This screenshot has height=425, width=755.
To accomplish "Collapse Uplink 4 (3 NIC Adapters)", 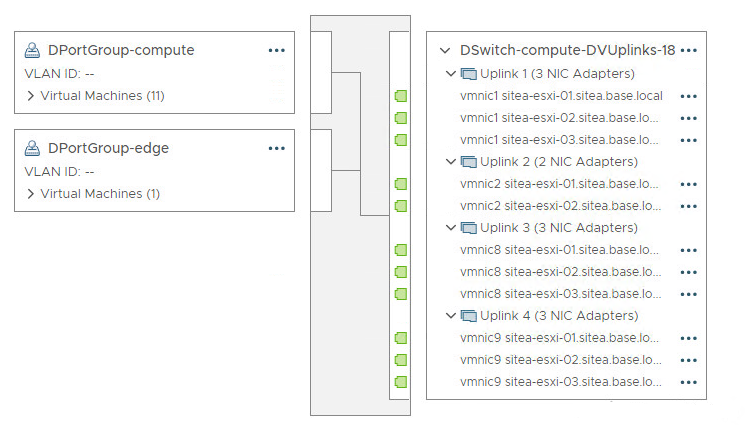I will 451,316.
